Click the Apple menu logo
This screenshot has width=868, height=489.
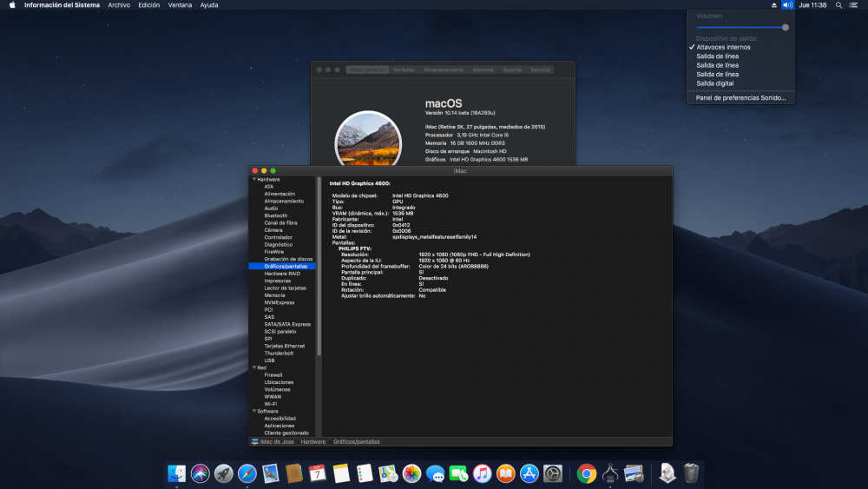(x=12, y=5)
